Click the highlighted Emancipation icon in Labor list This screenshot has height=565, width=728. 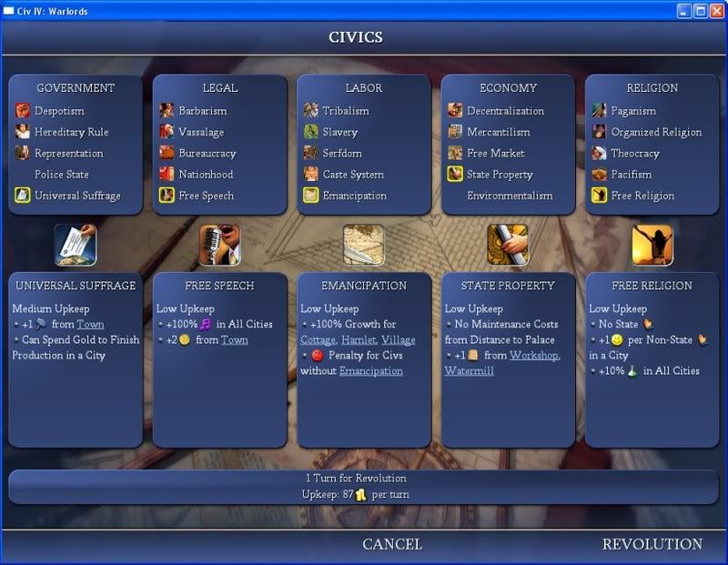point(310,196)
